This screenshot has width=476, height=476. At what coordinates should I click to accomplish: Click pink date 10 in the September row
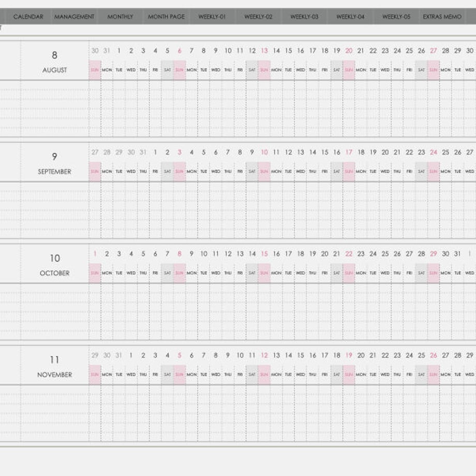(264, 153)
